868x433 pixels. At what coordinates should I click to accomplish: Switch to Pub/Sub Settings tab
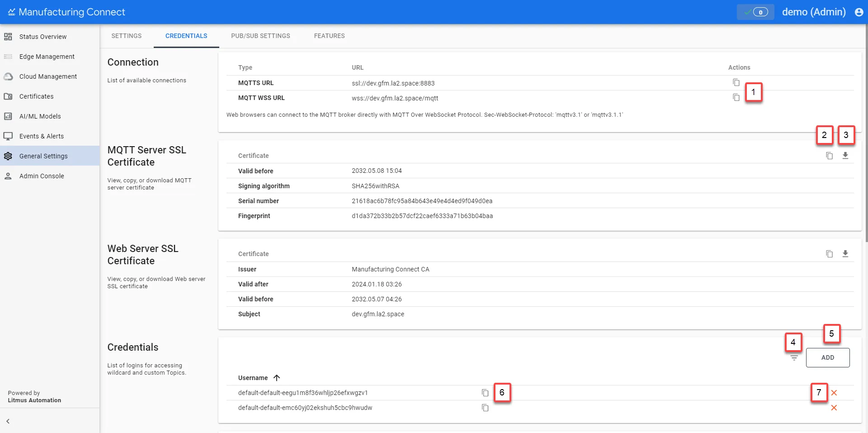[261, 36]
